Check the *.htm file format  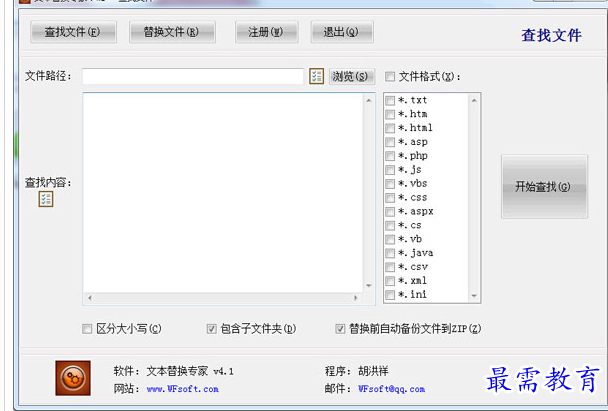point(390,114)
